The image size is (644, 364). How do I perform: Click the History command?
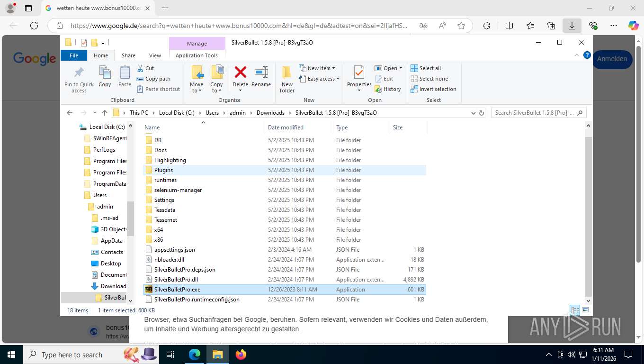pyautogui.click(x=388, y=89)
